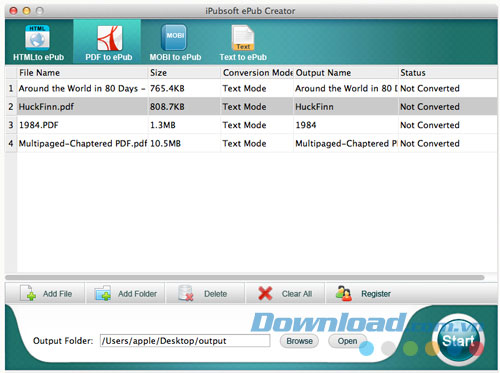
Task: Open the output folder with Open button
Action: 347,341
